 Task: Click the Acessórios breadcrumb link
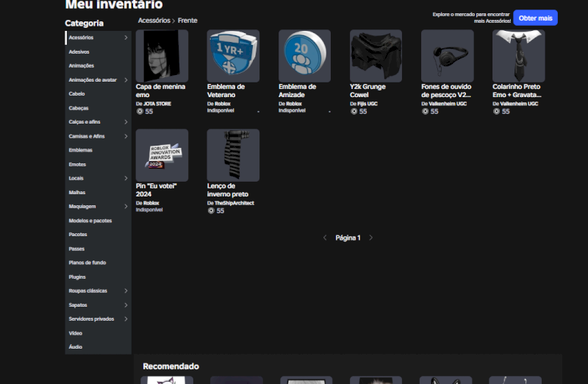coord(154,21)
